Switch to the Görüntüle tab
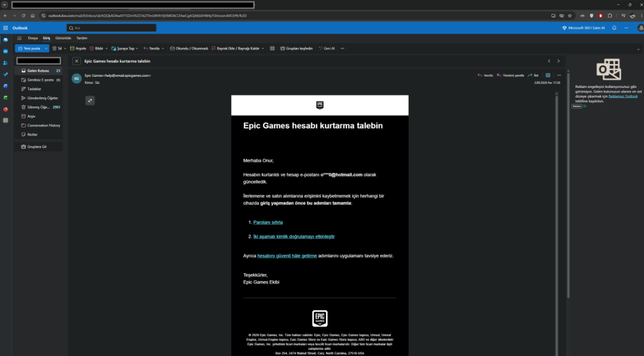The height and width of the screenshot is (356, 644). coord(63,38)
